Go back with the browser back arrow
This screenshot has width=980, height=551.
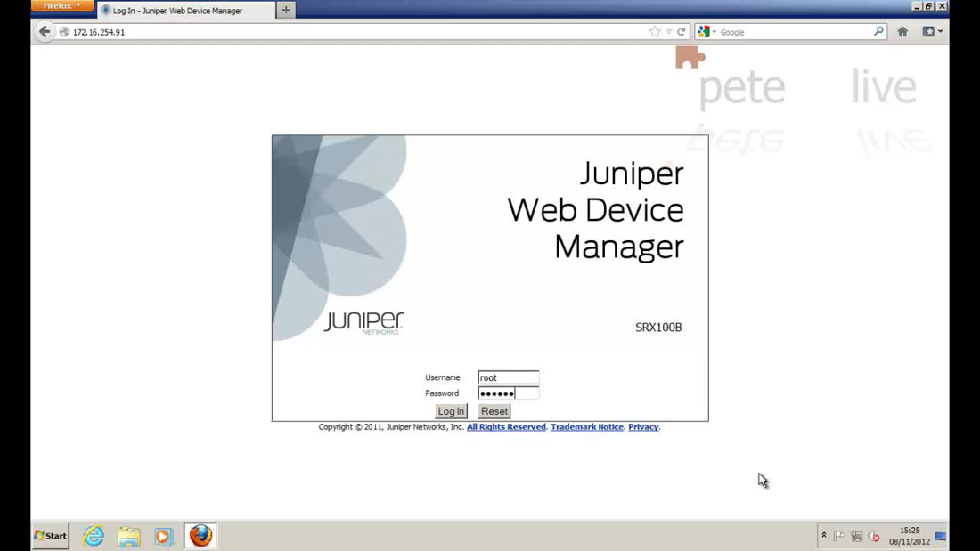point(45,32)
